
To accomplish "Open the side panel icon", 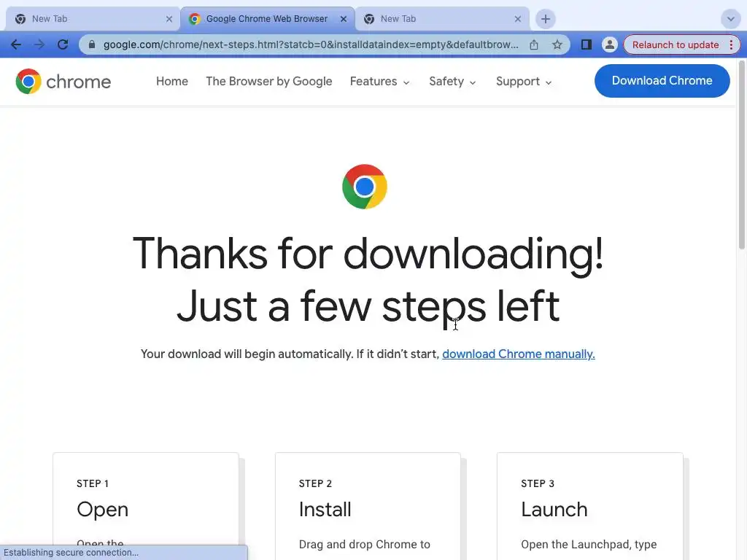I will [586, 44].
